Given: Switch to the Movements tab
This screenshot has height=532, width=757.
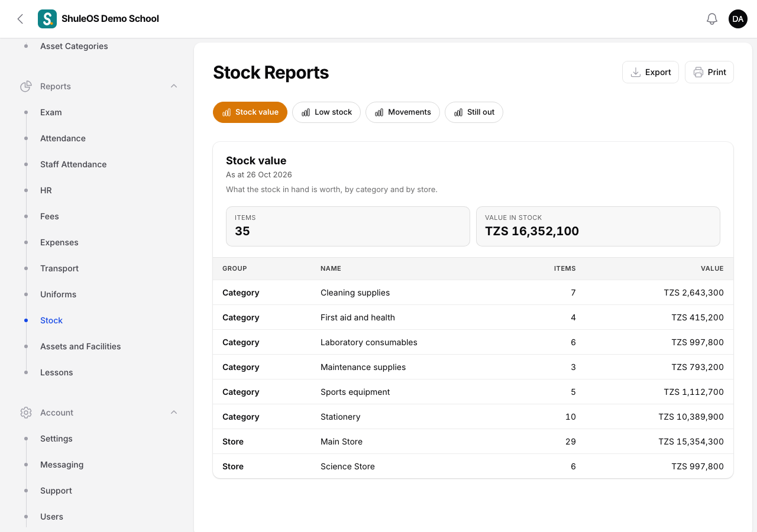Looking at the screenshot, I should (x=403, y=112).
